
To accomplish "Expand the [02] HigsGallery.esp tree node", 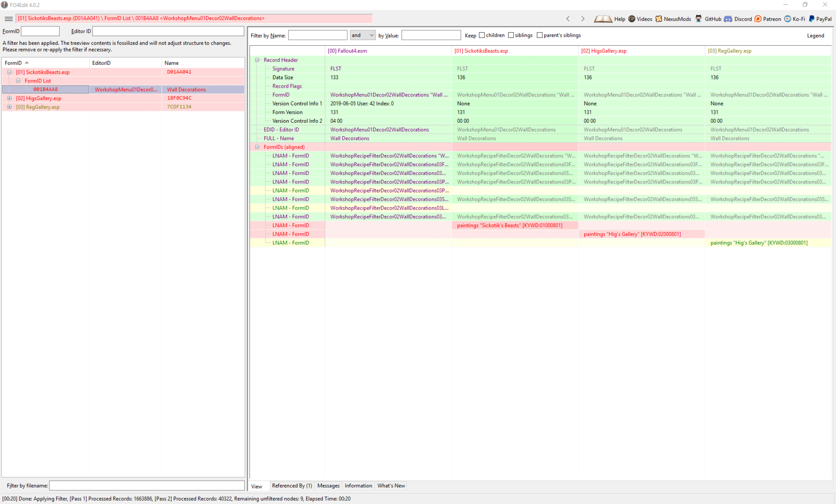I will point(9,98).
